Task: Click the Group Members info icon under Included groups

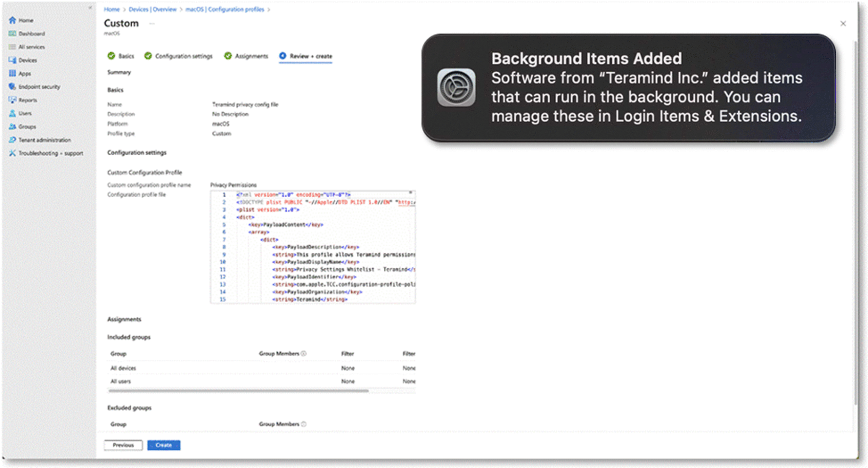Action: (304, 353)
